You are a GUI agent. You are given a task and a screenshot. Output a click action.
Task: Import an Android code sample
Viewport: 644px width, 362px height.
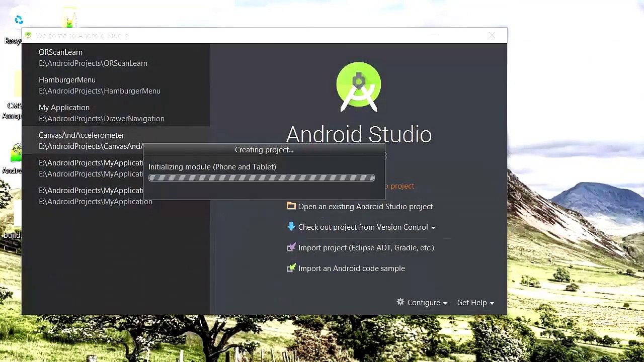tap(346, 268)
